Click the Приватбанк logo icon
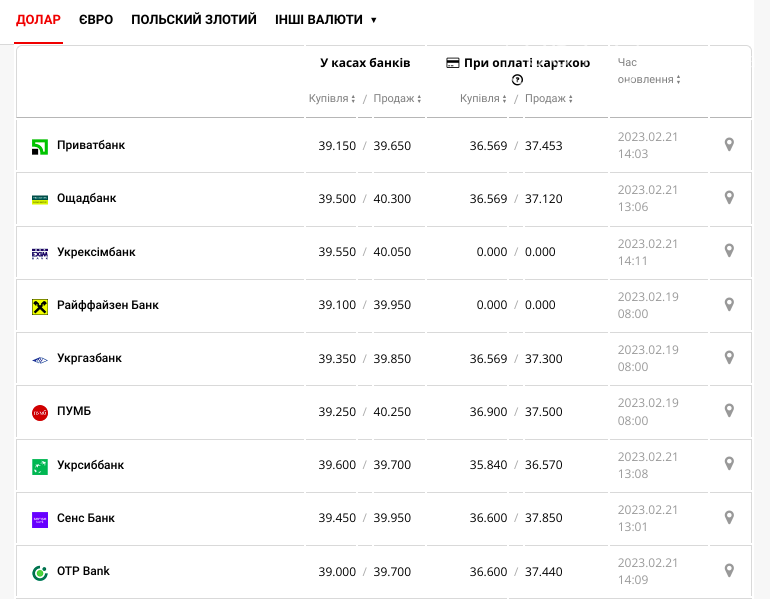This screenshot has width=770, height=599. click(x=40, y=147)
